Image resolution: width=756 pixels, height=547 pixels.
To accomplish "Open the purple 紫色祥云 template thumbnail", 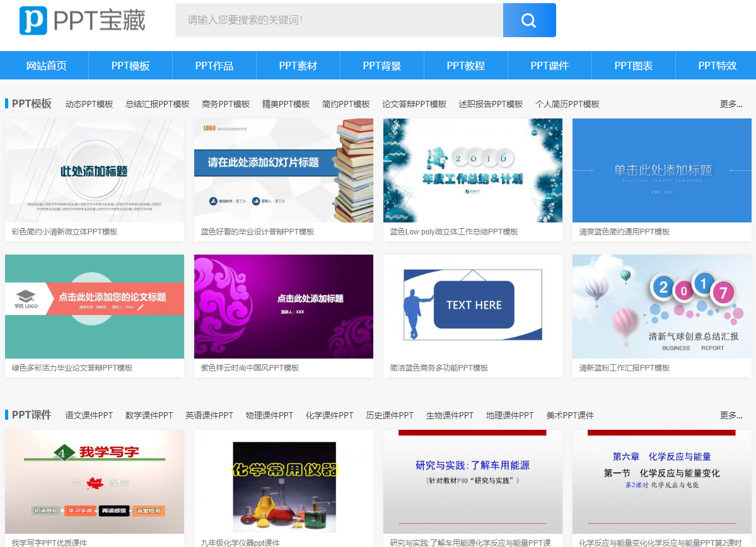I will pos(284,306).
